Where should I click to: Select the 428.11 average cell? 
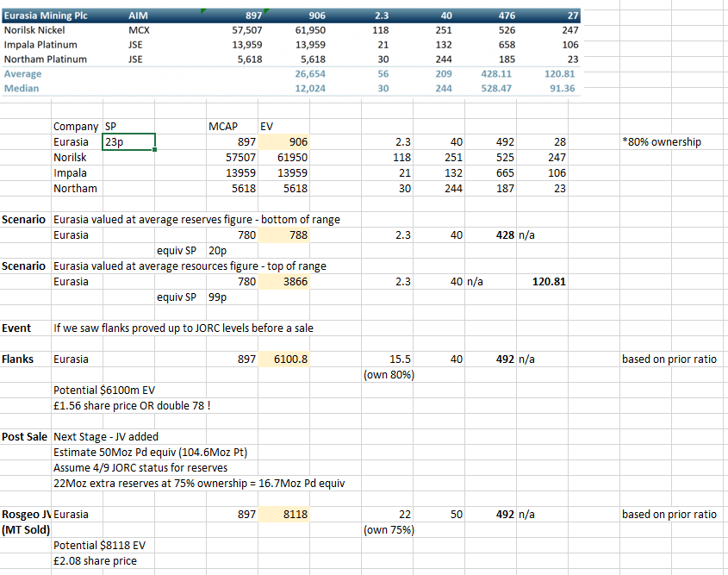[x=496, y=74]
